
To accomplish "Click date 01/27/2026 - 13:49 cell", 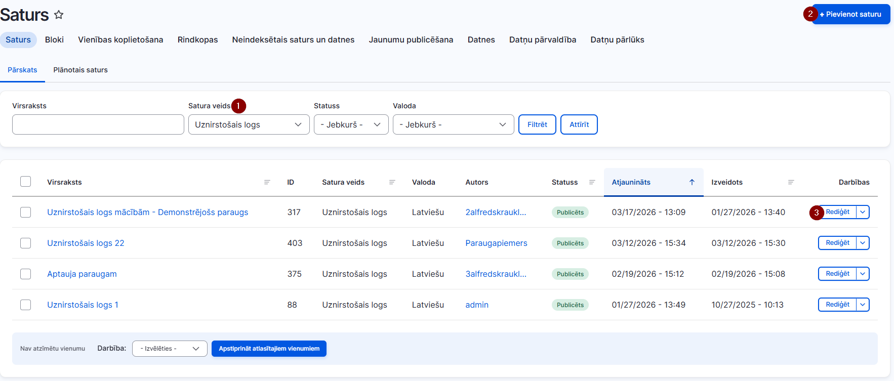I will click(648, 305).
